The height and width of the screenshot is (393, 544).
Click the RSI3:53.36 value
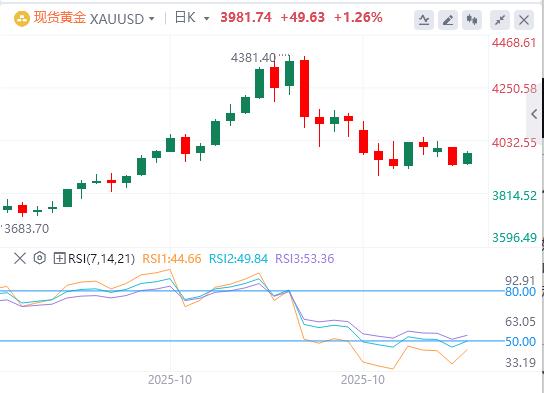point(305,259)
